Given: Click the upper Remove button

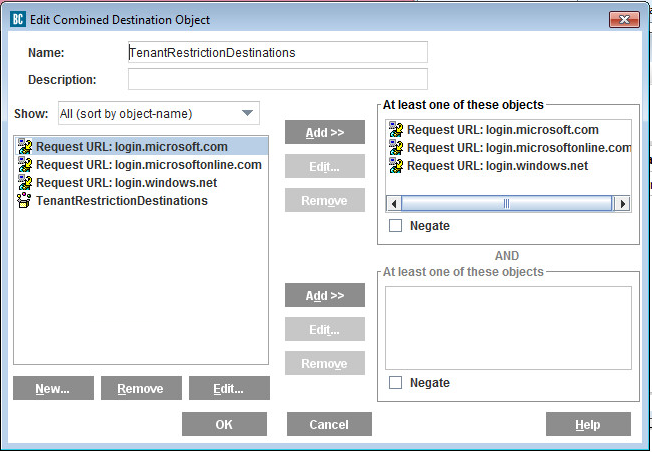Looking at the screenshot, I should (325, 200).
